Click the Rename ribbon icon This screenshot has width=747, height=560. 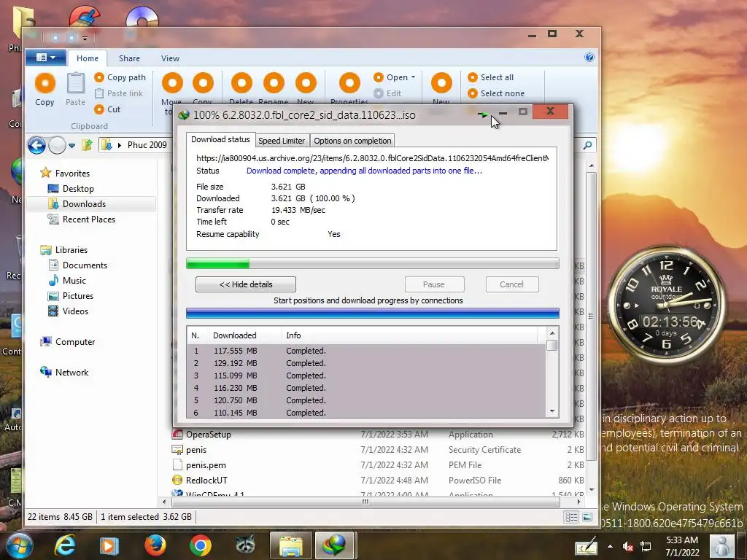274,83
